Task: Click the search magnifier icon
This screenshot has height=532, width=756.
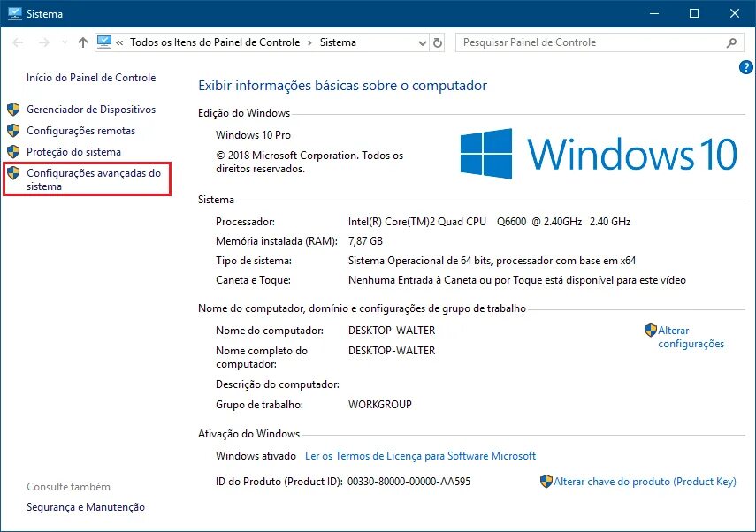Action: tap(731, 42)
